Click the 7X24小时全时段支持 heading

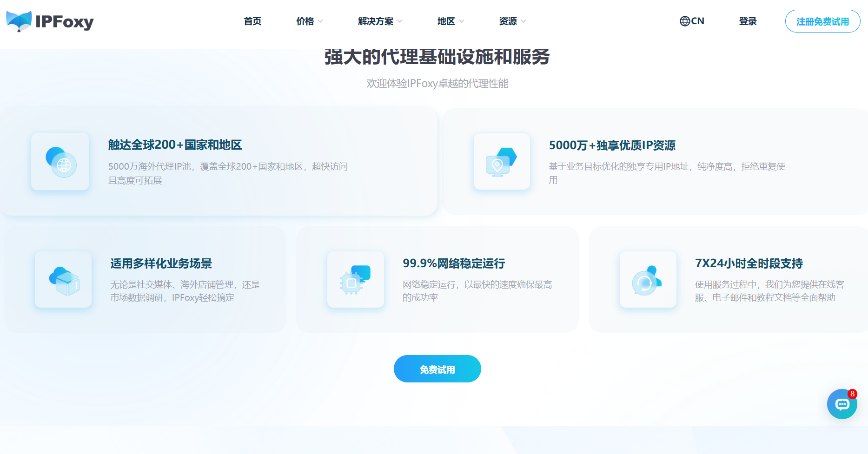click(x=749, y=263)
